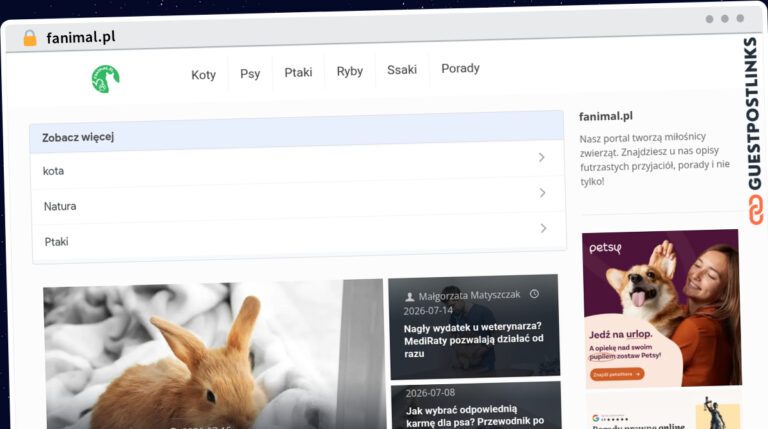
Task: Expand the Natura row chevron
Action: click(542, 193)
